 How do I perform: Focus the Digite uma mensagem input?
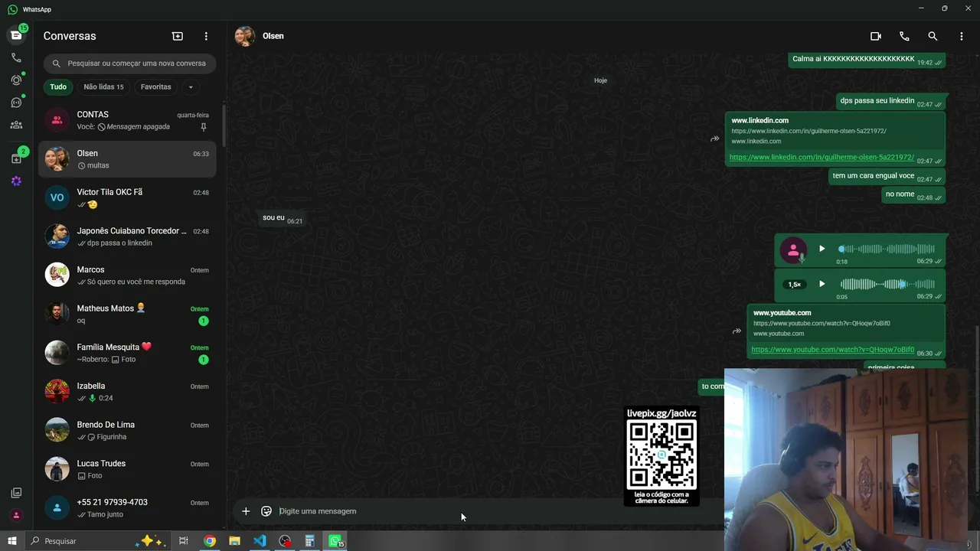pyautogui.click(x=498, y=511)
